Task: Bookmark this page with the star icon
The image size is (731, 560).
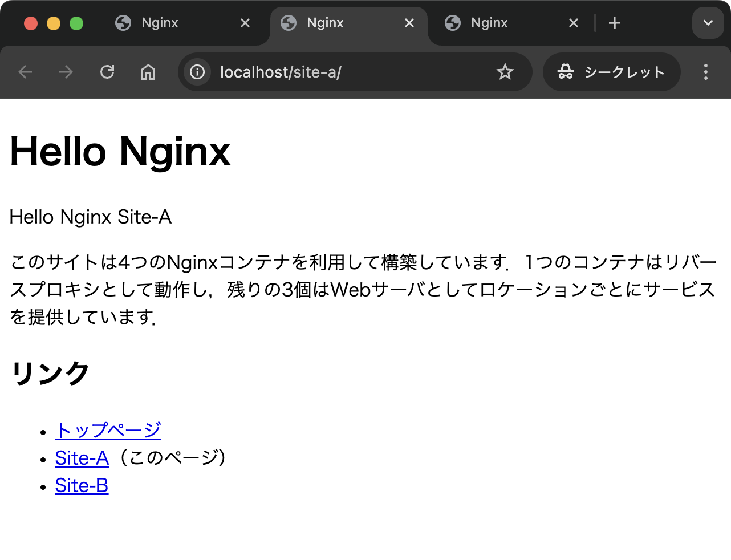Action: (x=505, y=72)
